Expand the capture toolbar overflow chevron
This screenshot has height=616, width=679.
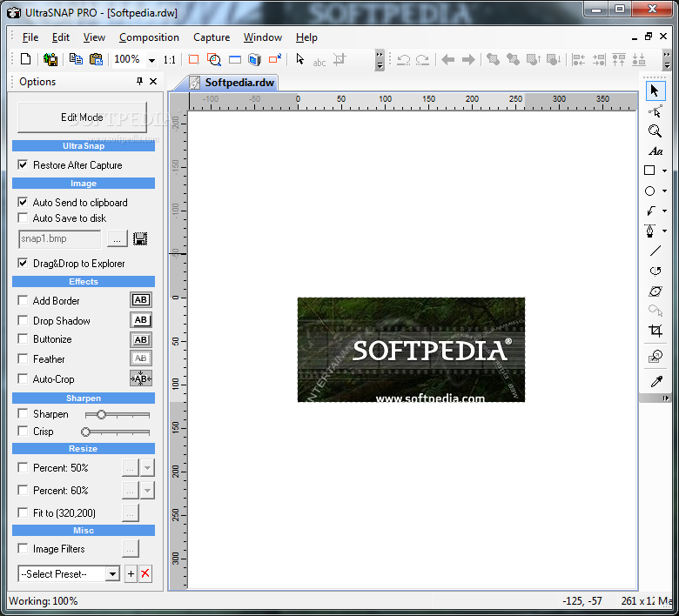pos(380,60)
